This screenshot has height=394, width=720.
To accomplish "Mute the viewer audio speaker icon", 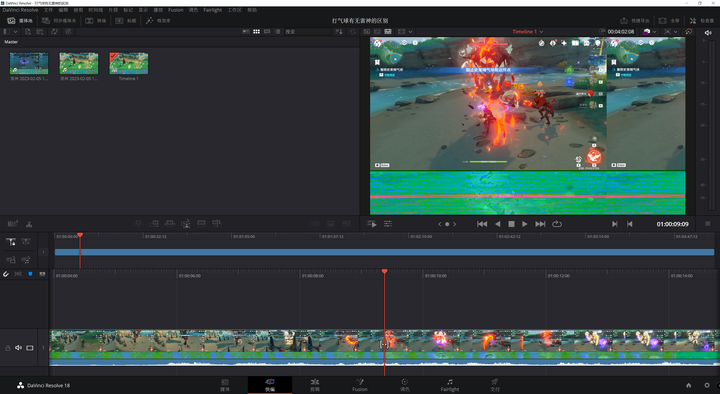I will coord(708,33).
